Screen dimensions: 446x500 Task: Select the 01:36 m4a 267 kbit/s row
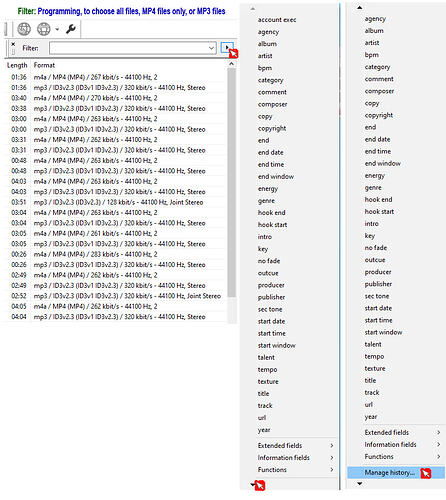pyautogui.click(x=115, y=77)
